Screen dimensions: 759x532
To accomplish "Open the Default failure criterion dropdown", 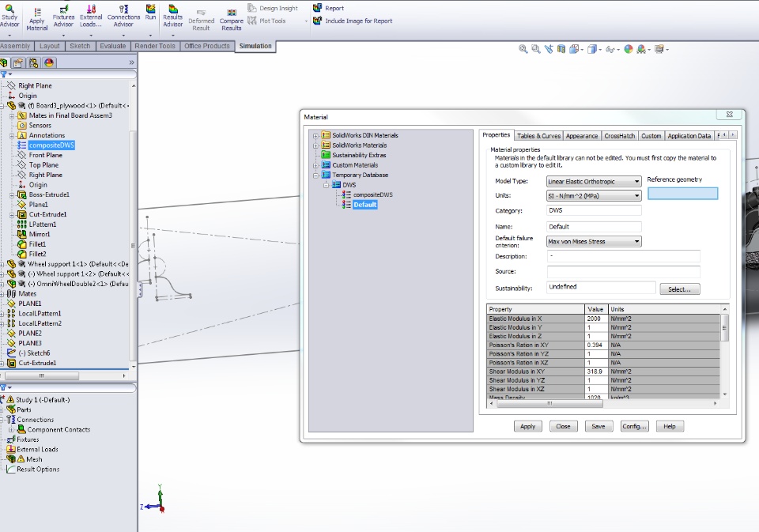I will 594,242.
